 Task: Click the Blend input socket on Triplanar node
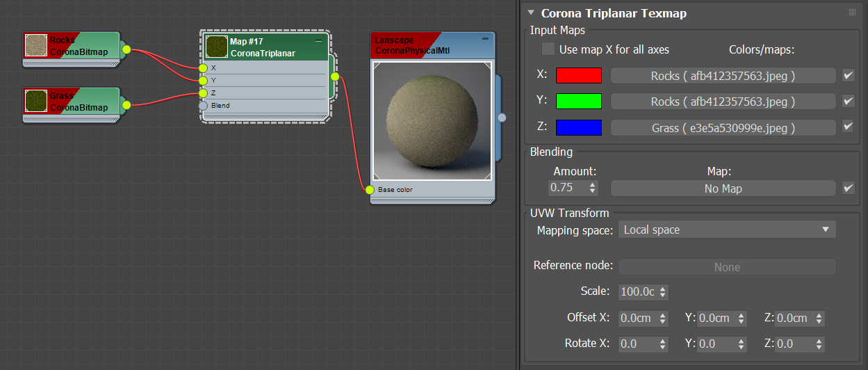coord(203,106)
